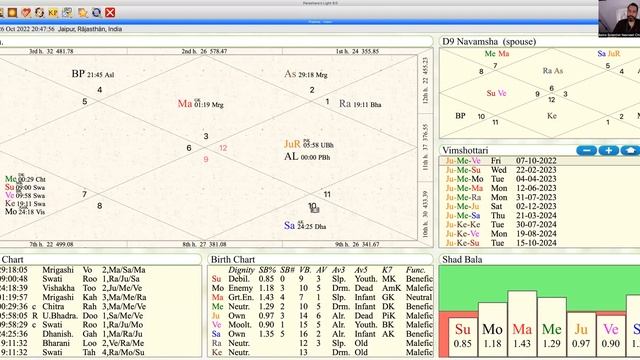Click the K7 column header
Image resolution: width=640 pixels, height=360 pixels.
387,270
